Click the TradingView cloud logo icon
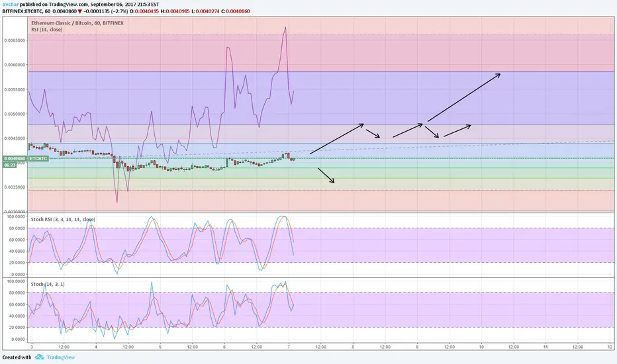The height and width of the screenshot is (364, 617). pos(39,357)
